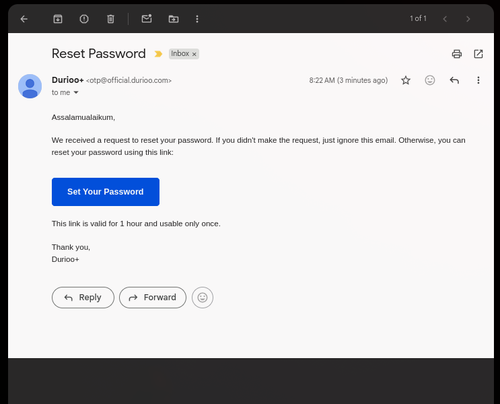Archive this email
Image resolution: width=500 pixels, height=404 pixels.
tap(58, 19)
